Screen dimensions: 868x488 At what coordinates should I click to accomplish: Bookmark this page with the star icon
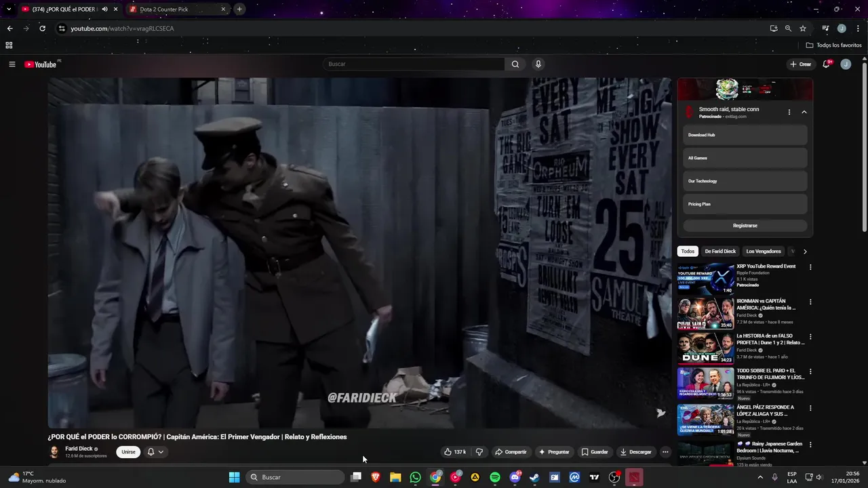click(x=803, y=28)
